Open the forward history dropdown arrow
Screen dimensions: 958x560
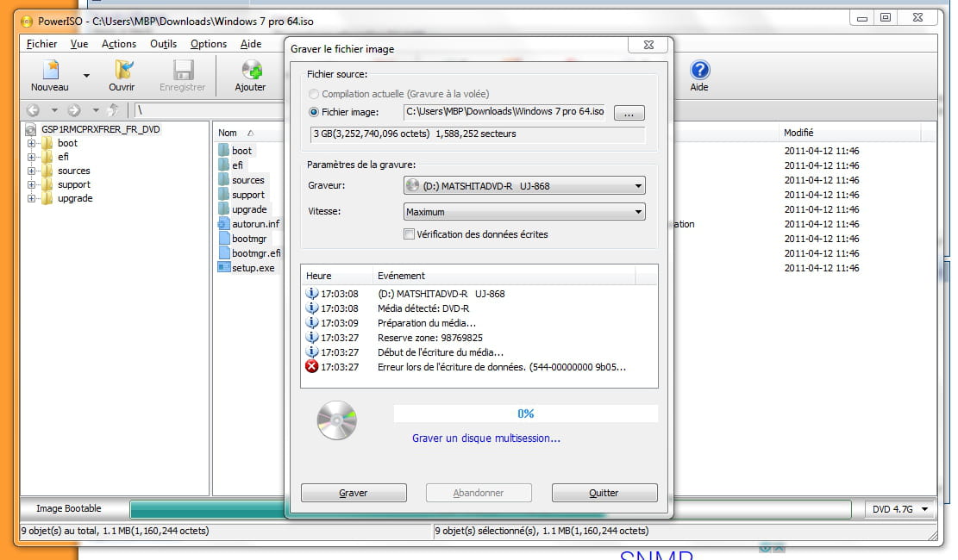[x=96, y=110]
